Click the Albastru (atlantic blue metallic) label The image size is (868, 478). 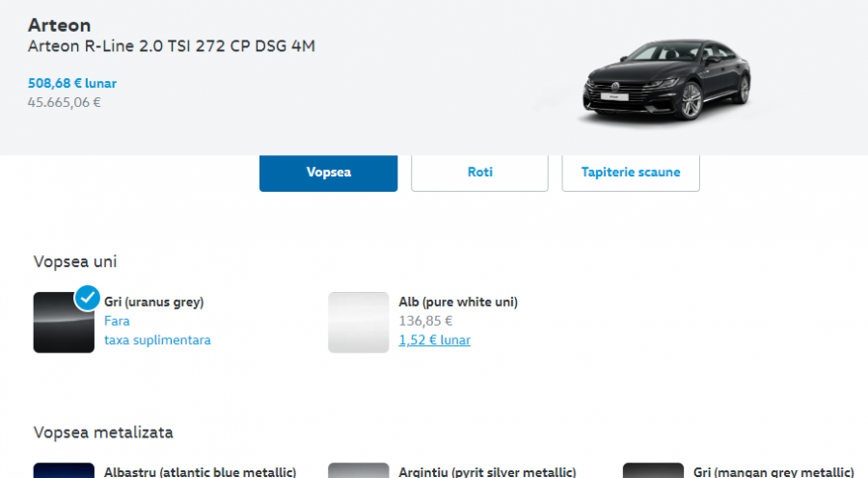(200, 471)
